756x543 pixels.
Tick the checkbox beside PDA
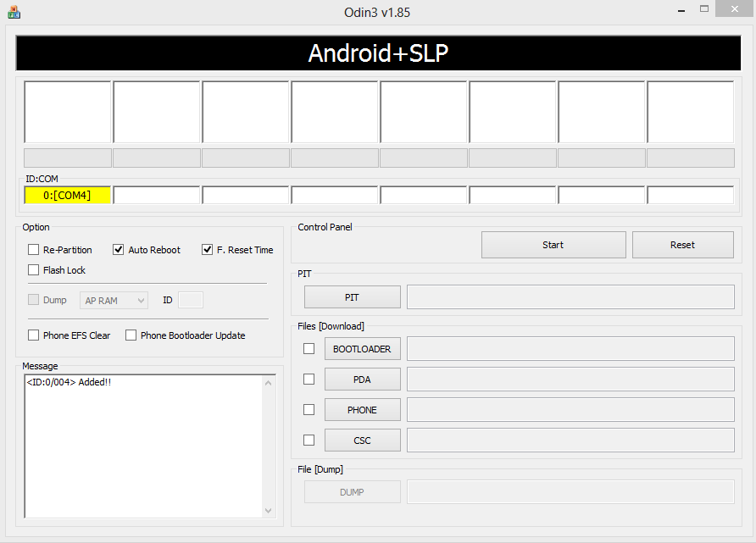pos(309,380)
